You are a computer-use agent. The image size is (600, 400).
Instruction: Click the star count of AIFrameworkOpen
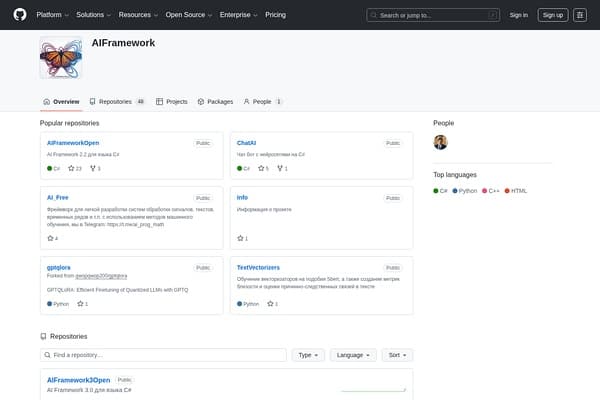(x=75, y=168)
